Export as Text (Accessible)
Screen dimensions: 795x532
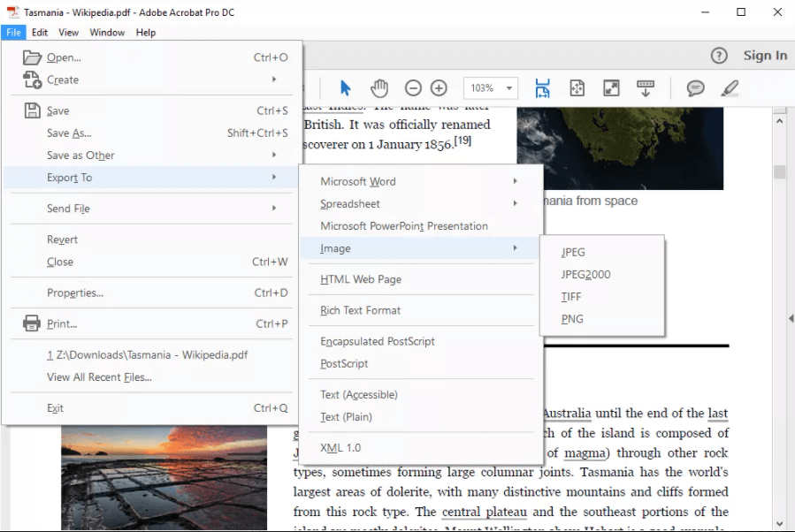[x=420, y=394]
